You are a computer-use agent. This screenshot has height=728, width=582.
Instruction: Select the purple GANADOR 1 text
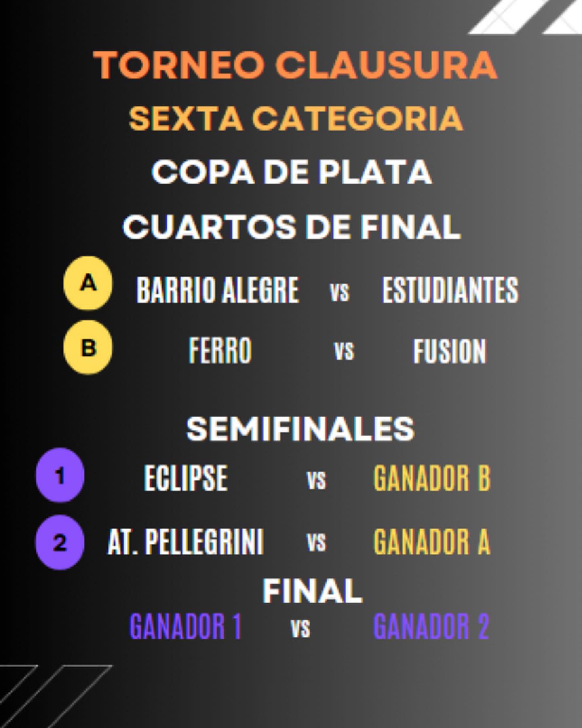pyautogui.click(x=186, y=626)
